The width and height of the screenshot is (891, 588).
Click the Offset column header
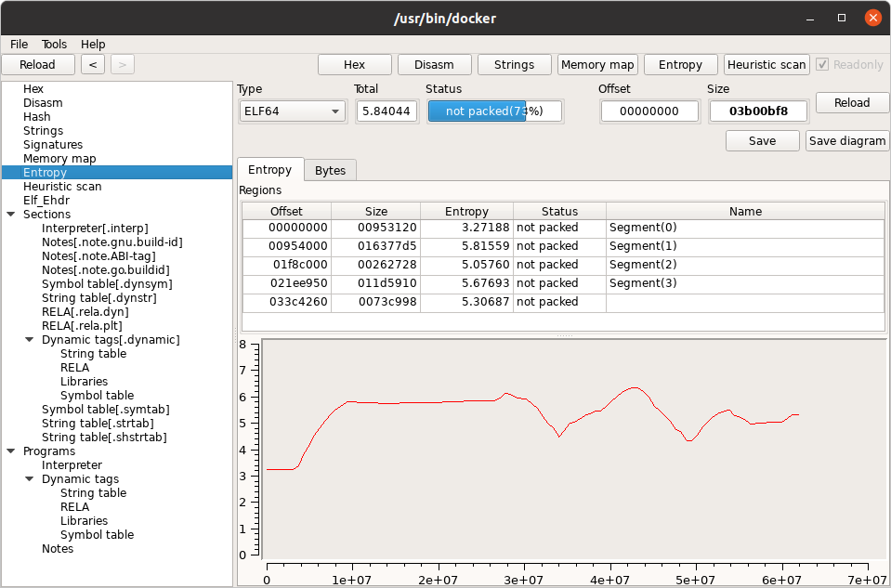click(x=287, y=212)
